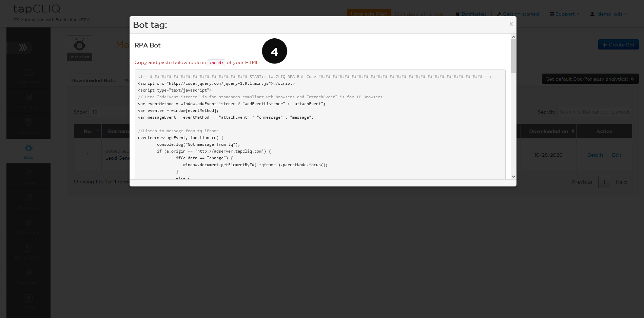Image resolution: width=644 pixels, height=318 pixels.
Task: Switch to the Downloaded Bots tab
Action: click(x=93, y=80)
